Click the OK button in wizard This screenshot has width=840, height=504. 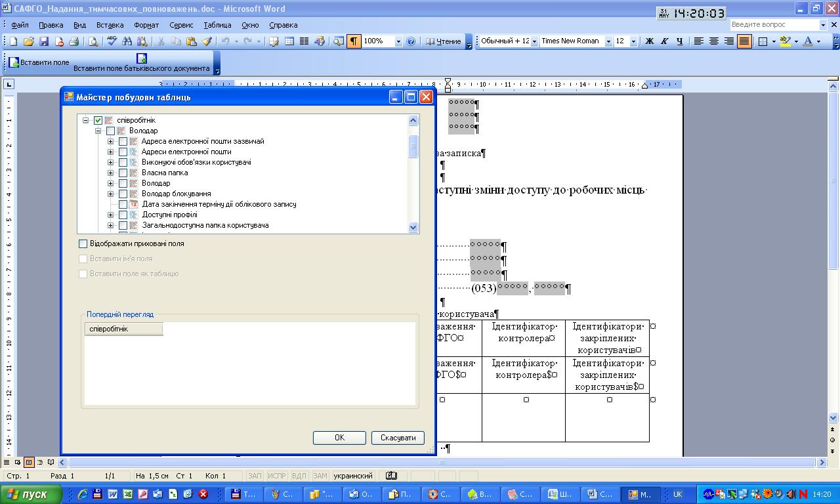339,438
